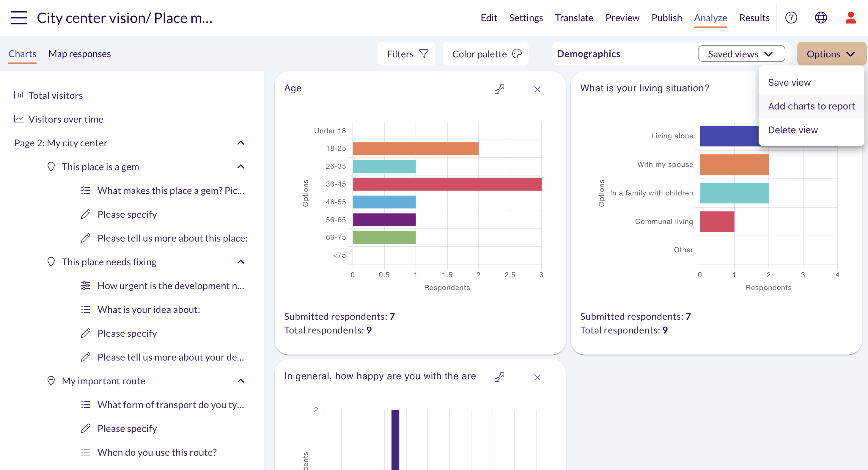
Task: Collapse the 'My important route' group
Action: 240,381
